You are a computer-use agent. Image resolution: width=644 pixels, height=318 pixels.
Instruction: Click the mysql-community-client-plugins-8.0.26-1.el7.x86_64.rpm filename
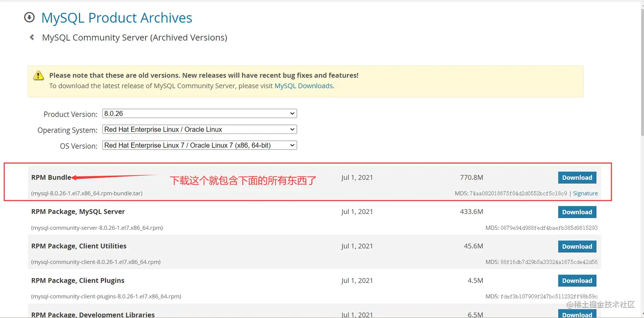tap(106, 296)
